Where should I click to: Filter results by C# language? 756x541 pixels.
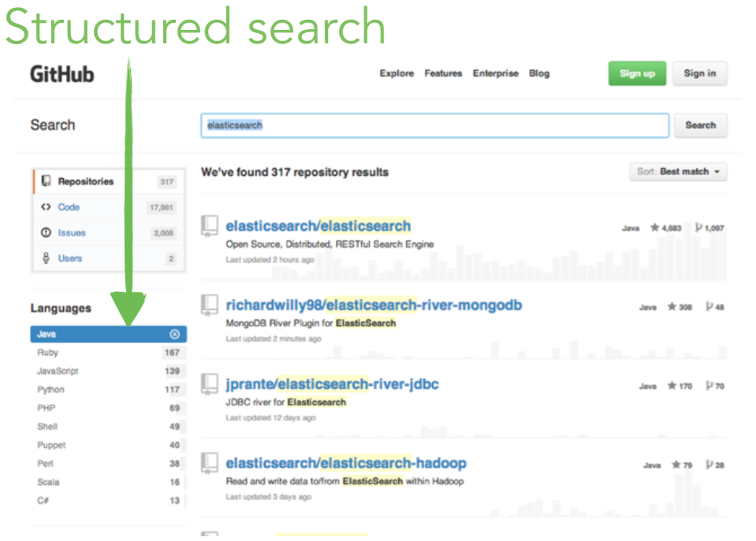pyautogui.click(x=109, y=501)
